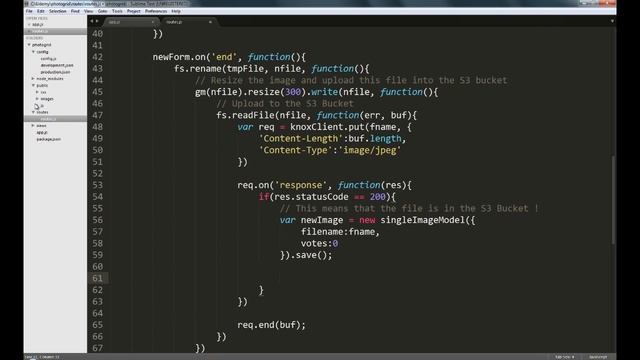
Task: Click 'fs.rename' on line 43
Action: click(x=198, y=69)
